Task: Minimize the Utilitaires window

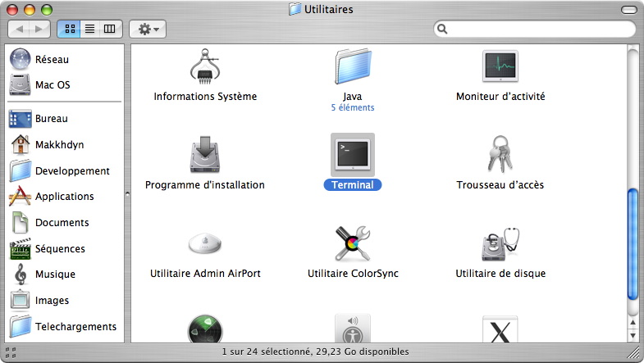Action: pos(30,10)
